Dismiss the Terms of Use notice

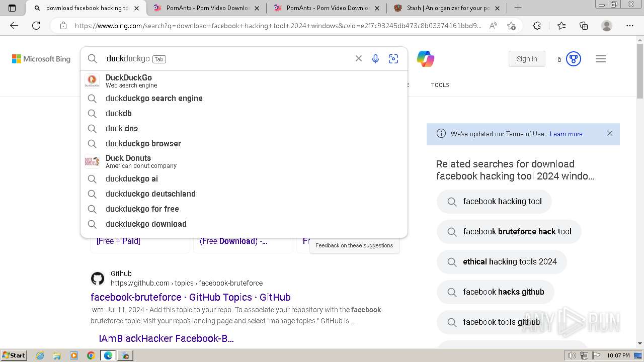click(x=610, y=134)
